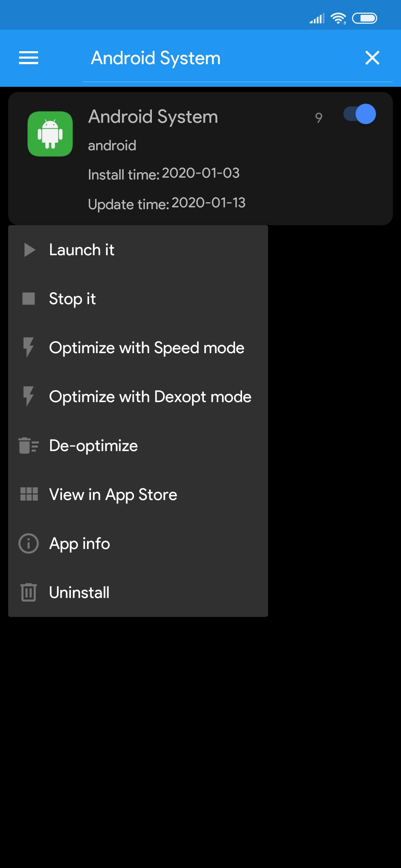Choose Stop it menu entry
The image size is (401, 868).
(138, 299)
